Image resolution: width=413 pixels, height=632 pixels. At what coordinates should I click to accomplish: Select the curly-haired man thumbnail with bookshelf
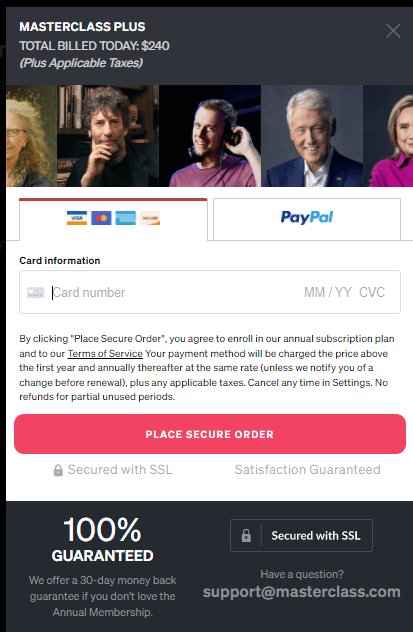coord(108,136)
